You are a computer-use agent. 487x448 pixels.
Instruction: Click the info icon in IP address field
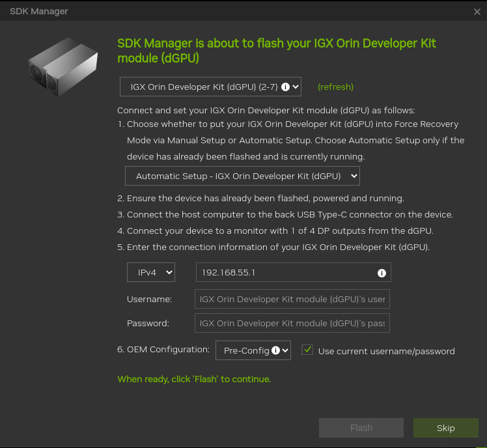(x=382, y=273)
